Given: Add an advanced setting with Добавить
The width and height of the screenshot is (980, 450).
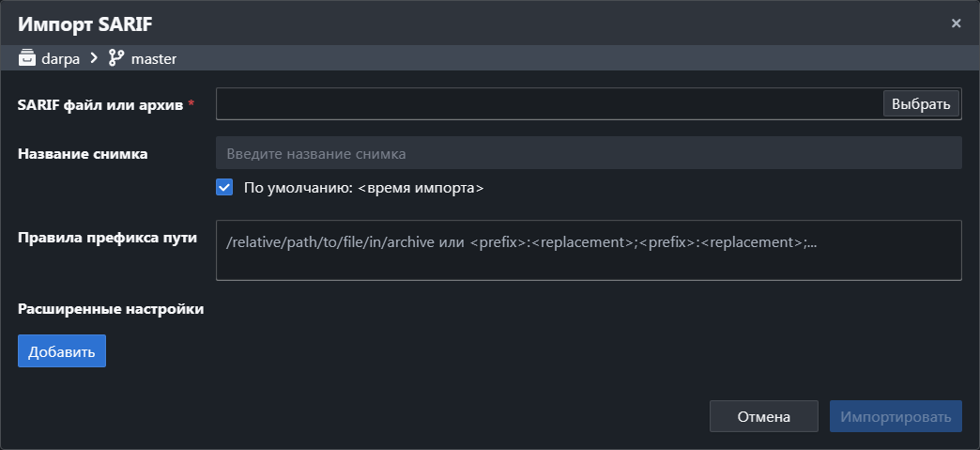Looking at the screenshot, I should point(62,351).
